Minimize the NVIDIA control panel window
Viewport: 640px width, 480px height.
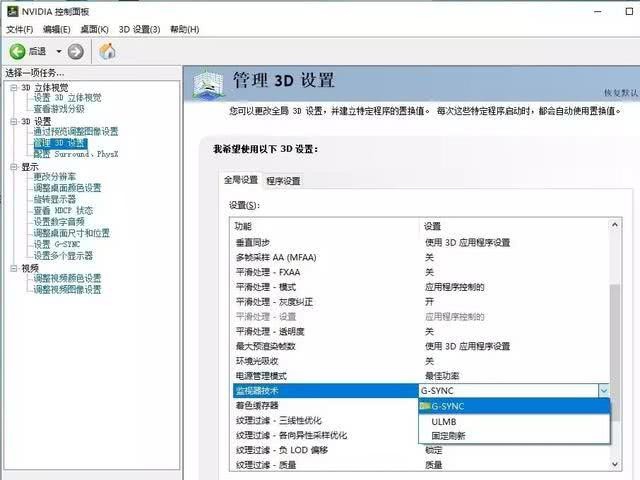[598, 11]
